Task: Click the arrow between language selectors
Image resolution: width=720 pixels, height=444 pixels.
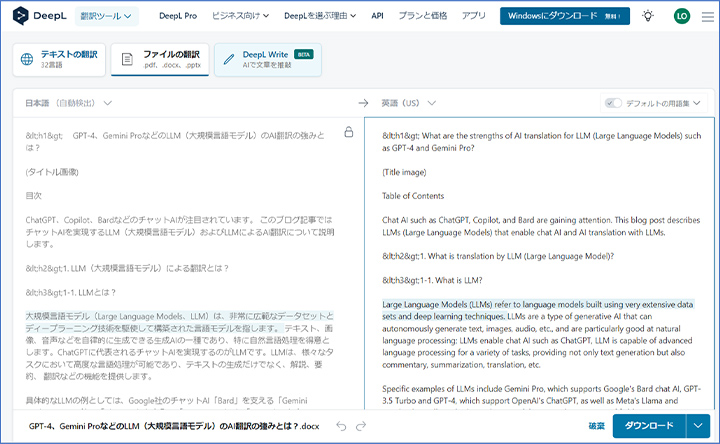Action: 363,103
